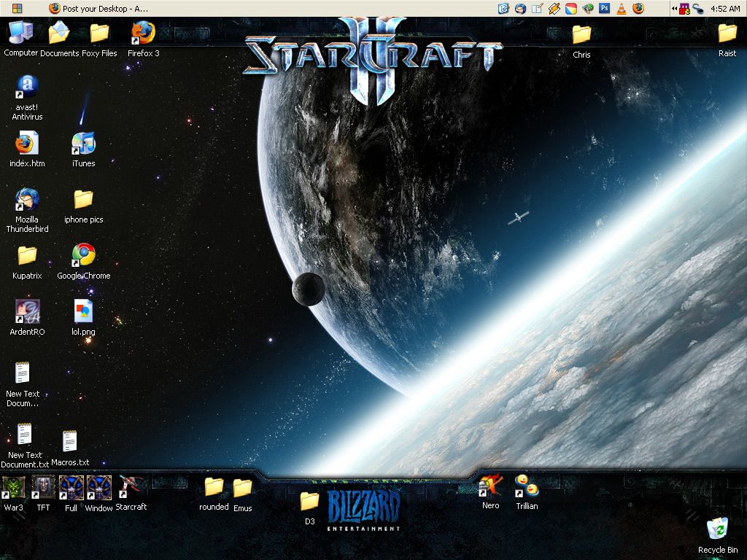Image resolution: width=747 pixels, height=560 pixels.
Task: Select the Google Chrome shortcut
Action: (83, 262)
